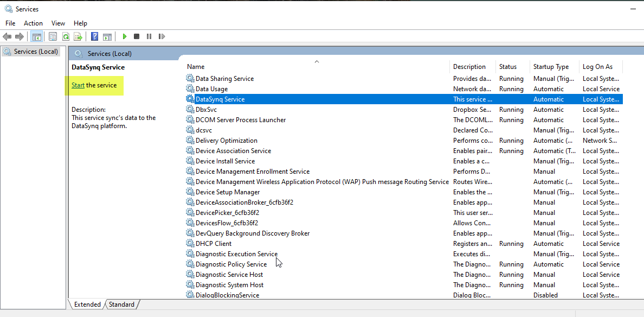The image size is (644, 317).
Task: Switch to the Standard tab
Action: point(121,305)
